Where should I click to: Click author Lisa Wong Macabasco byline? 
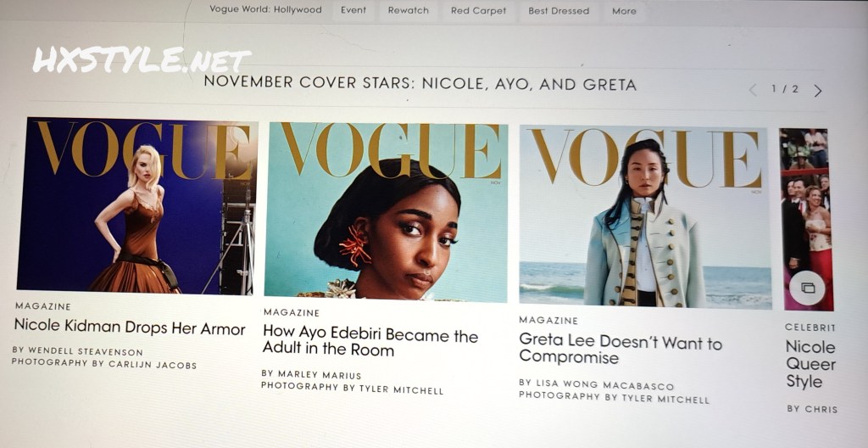596,385
